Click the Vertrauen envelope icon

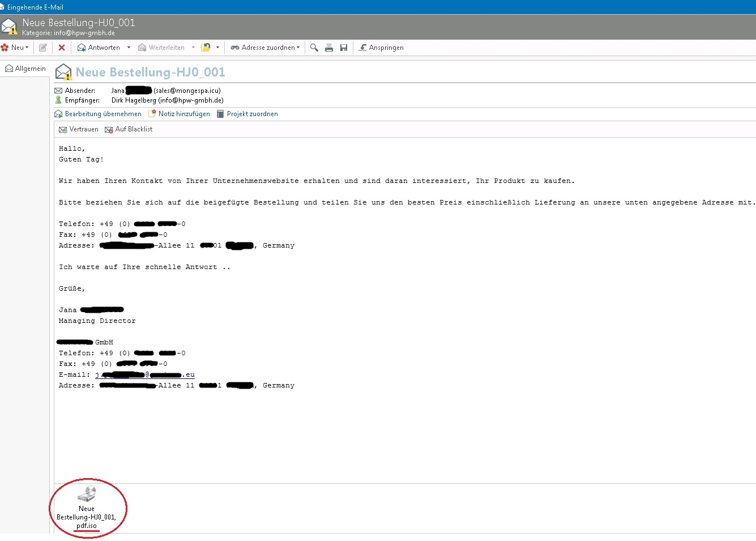(x=63, y=130)
